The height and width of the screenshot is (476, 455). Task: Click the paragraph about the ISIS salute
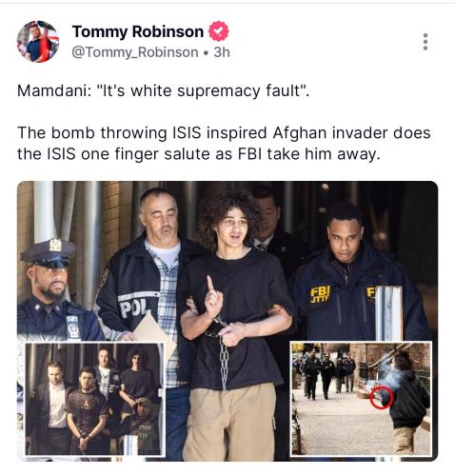pos(224,144)
